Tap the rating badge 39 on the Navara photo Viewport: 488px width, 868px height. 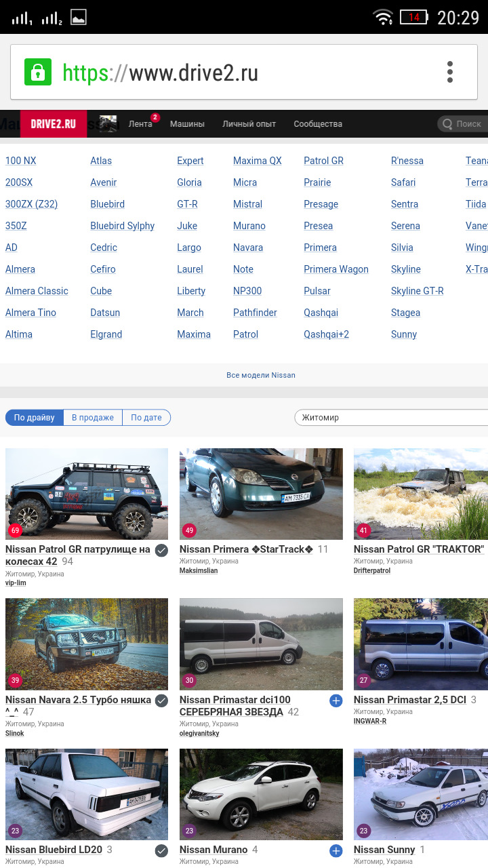click(x=15, y=681)
